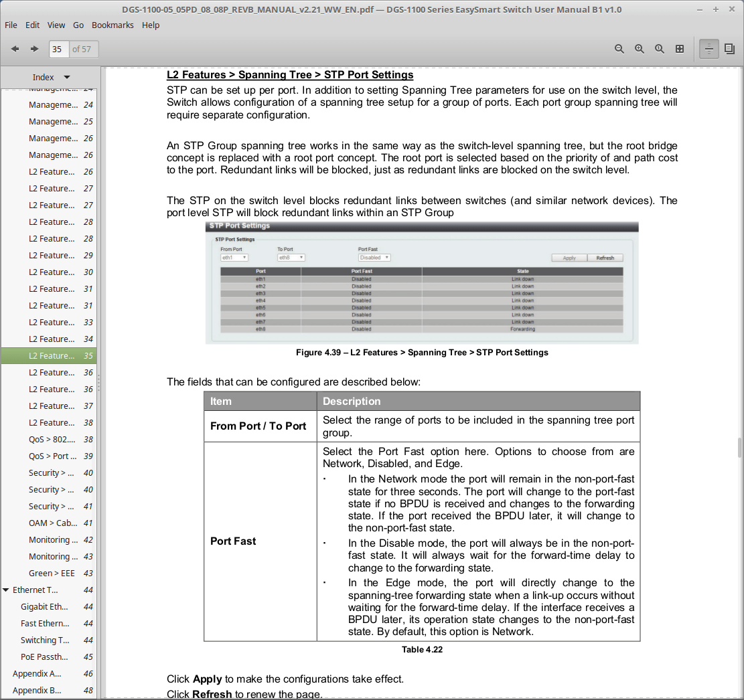Viewport: 744px width, 700px height.
Task: Toggle continuous scrolling mode
Action: (x=709, y=49)
